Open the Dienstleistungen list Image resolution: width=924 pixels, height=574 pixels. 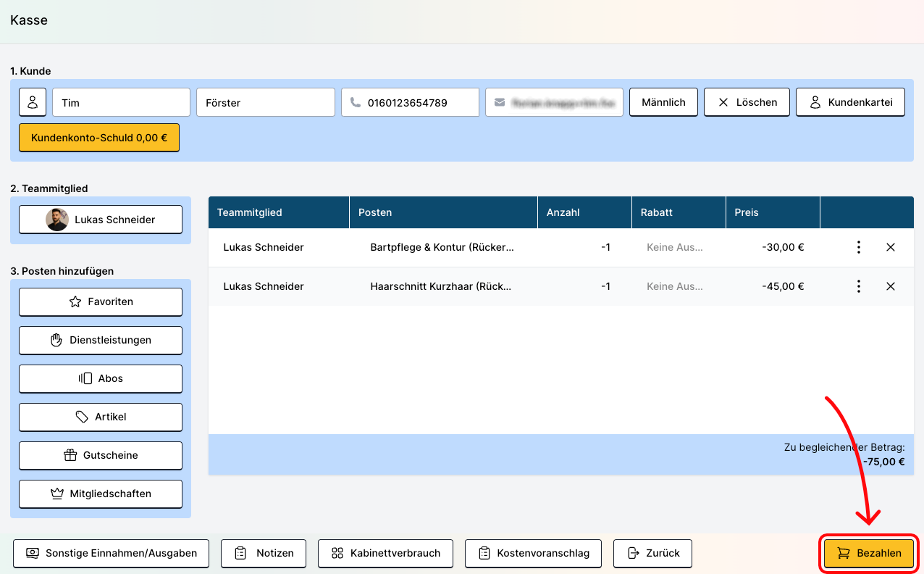point(101,340)
